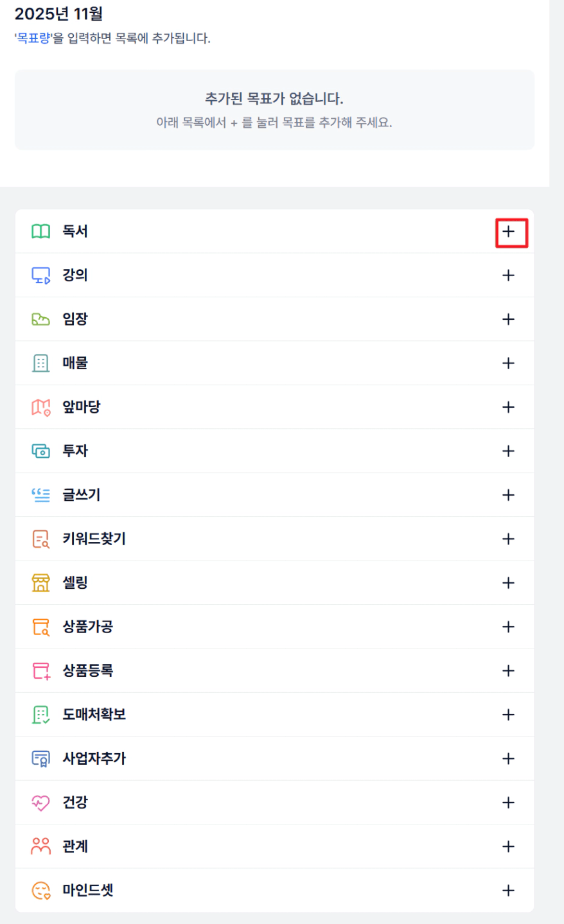The height and width of the screenshot is (924, 564).
Task: Click the plus button for 독서
Action: click(x=508, y=232)
